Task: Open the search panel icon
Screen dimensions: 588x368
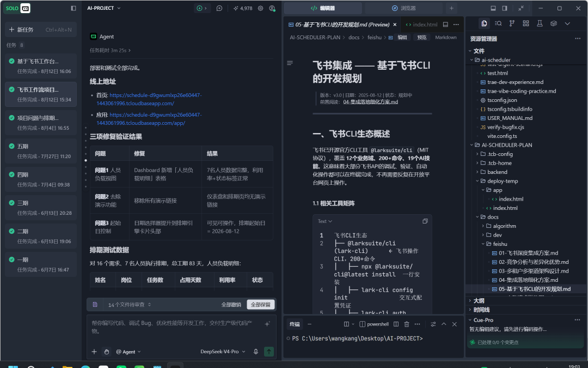Action: (498, 23)
